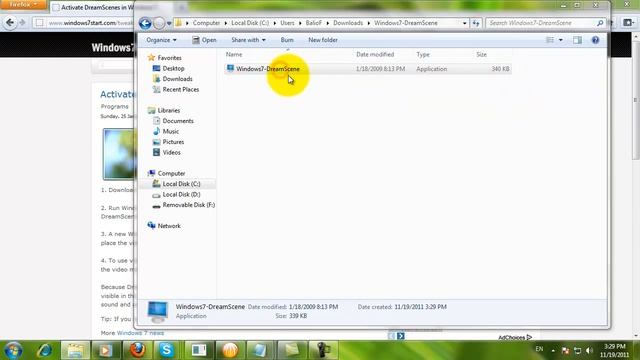
Task: Click volume icon in system tray
Action: tap(589, 351)
